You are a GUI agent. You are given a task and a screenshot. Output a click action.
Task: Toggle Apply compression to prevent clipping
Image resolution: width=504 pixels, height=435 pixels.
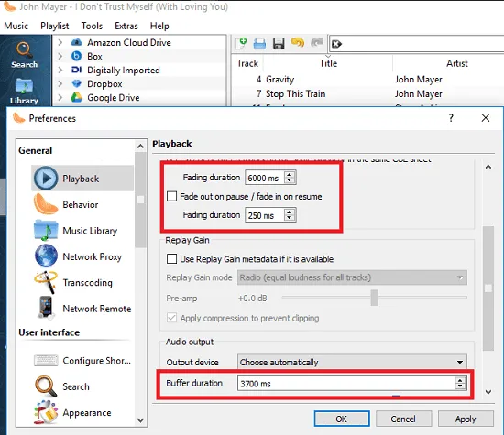click(171, 318)
